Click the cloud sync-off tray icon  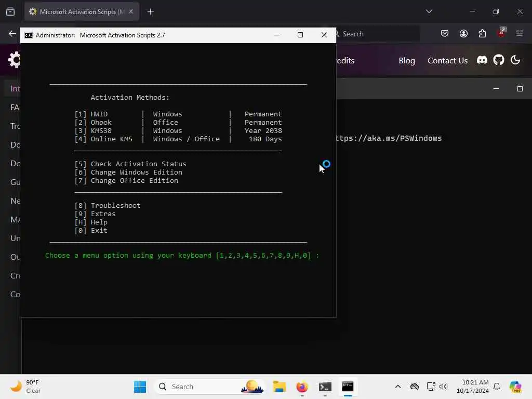[414, 387]
